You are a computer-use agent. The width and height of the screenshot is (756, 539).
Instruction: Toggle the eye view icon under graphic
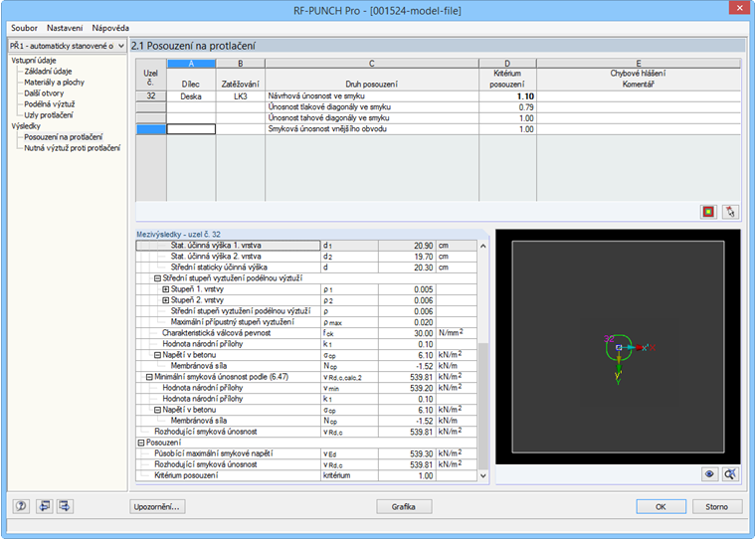click(709, 474)
